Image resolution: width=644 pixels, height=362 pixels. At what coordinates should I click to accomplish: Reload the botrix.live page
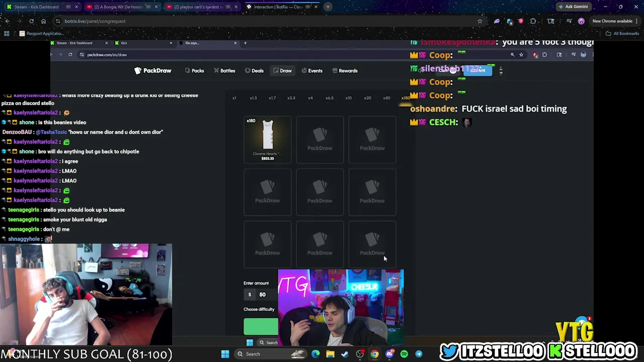31,21
